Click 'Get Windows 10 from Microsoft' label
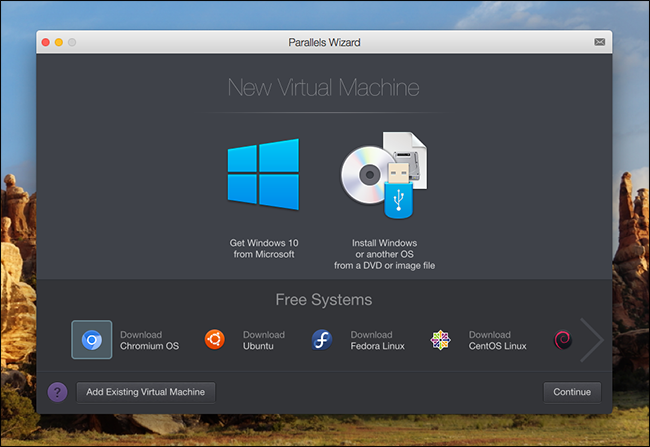650x447 pixels. click(x=264, y=248)
